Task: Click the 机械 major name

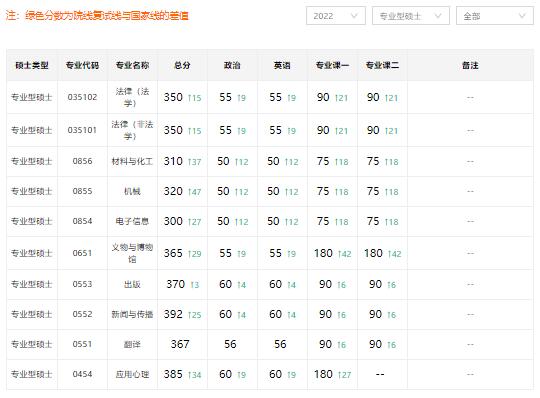Action: [132, 191]
